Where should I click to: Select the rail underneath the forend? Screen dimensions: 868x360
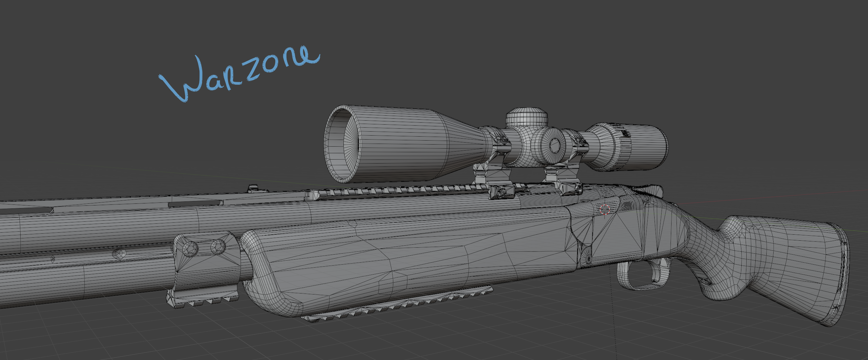[x=398, y=303]
